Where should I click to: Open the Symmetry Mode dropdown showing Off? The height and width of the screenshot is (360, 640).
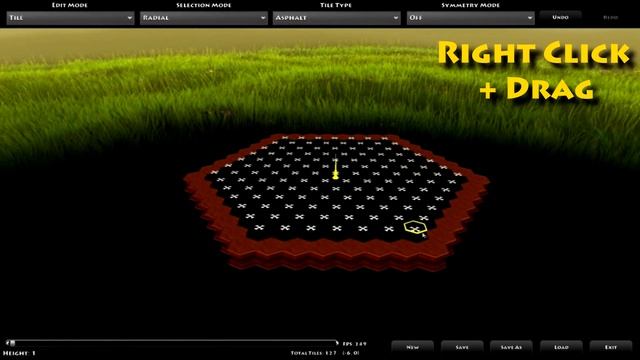tap(471, 18)
